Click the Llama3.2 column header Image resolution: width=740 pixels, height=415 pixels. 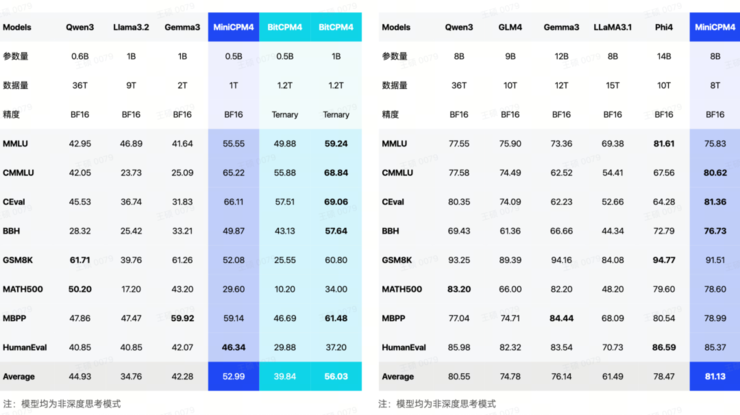(x=131, y=28)
